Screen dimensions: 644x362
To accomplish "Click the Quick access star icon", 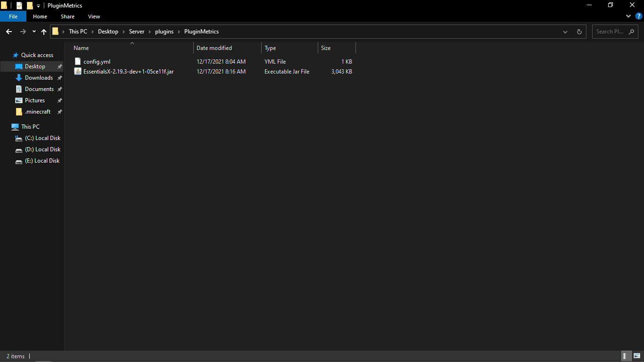I will (x=16, y=55).
